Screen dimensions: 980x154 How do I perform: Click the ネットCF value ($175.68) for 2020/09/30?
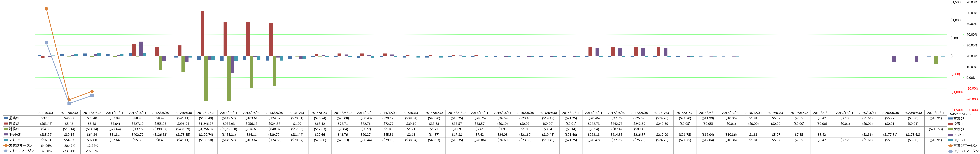(x=913, y=135)
